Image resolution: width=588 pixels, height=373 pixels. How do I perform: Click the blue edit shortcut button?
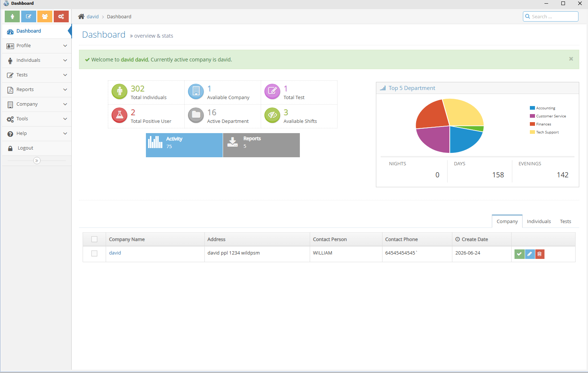point(29,16)
